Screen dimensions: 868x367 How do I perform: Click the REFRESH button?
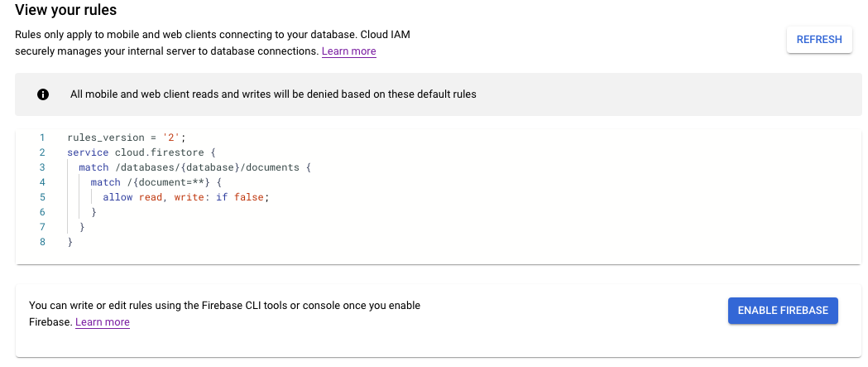tap(818, 39)
